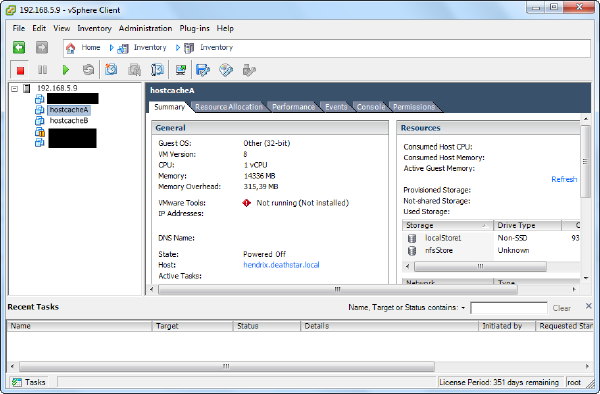
Task: Select hostcacheB in inventory tree
Action: click(x=69, y=120)
